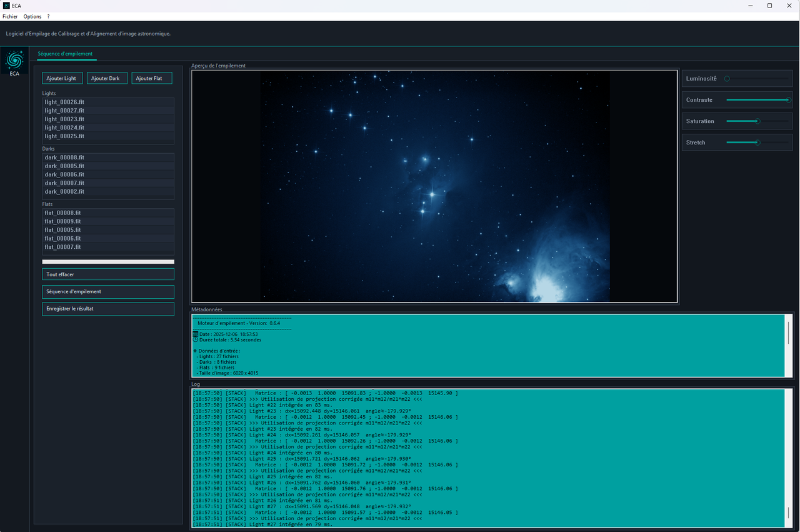
Task: Adjust the Saturation slider
Action: click(x=757, y=121)
